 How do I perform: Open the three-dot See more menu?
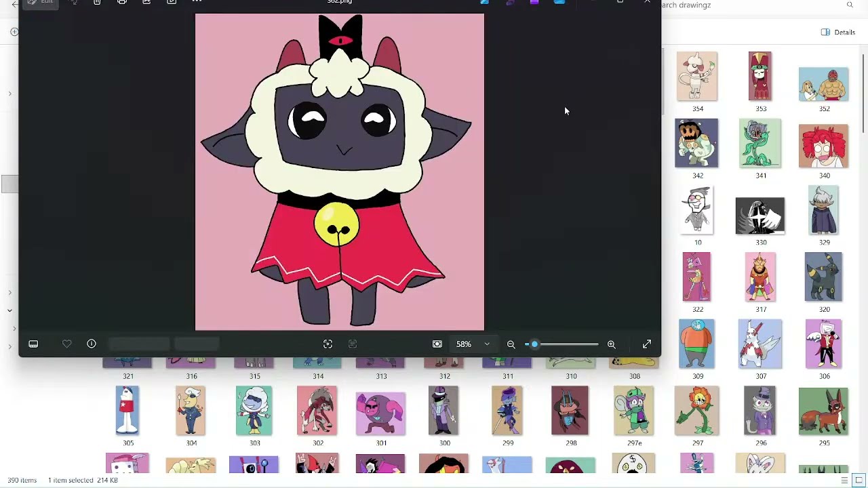197,2
